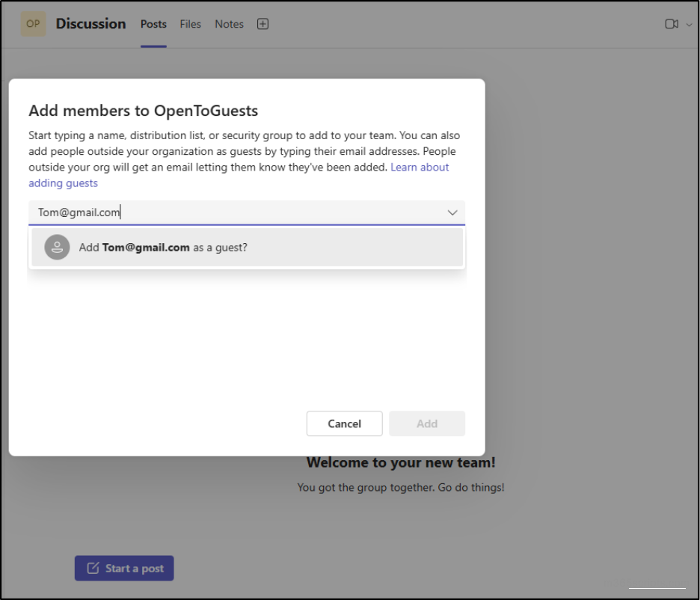The image size is (700, 600).
Task: Click the Add button
Action: [427, 423]
